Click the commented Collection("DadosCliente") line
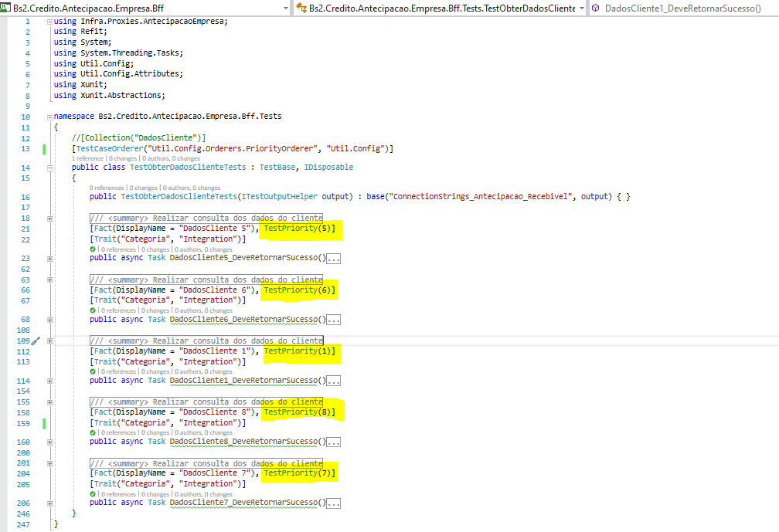This screenshot has height=532, width=779. pos(138,137)
